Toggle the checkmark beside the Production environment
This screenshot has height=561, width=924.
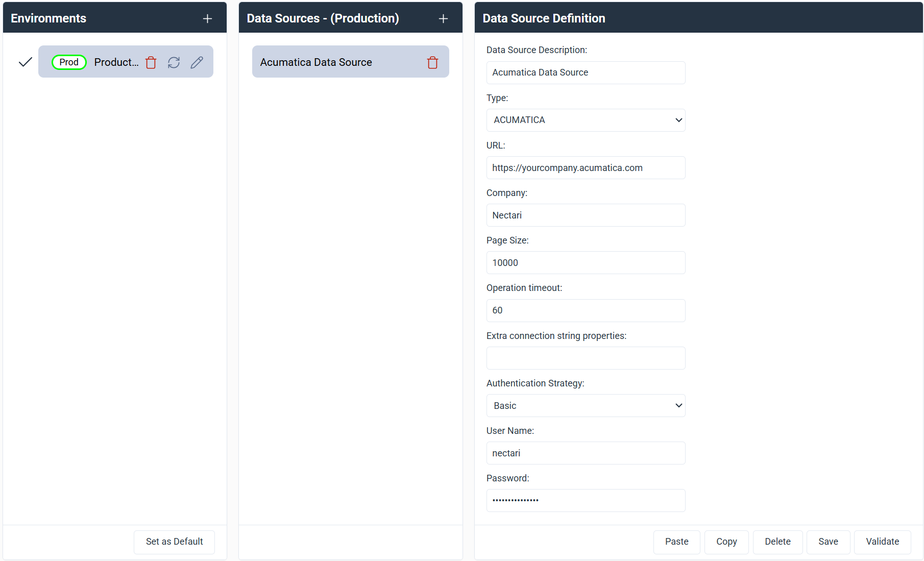point(25,62)
